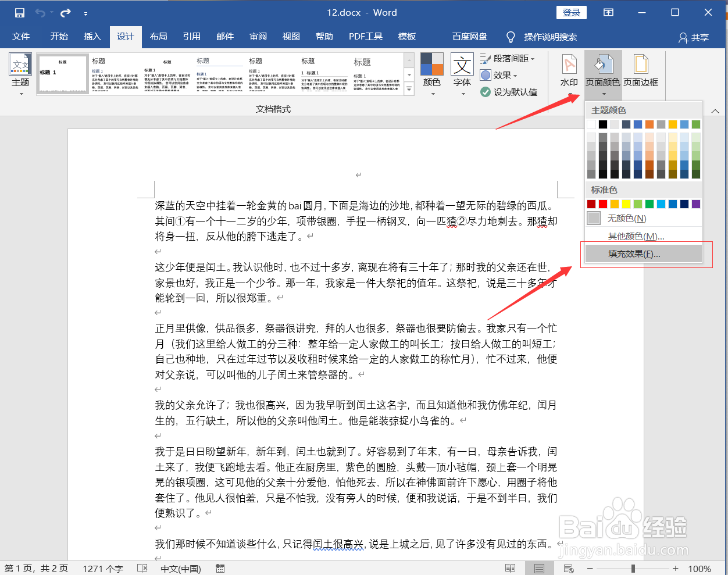This screenshot has width=728, height=575.
Task: Open the 水印 watermark menu
Action: tap(569, 74)
